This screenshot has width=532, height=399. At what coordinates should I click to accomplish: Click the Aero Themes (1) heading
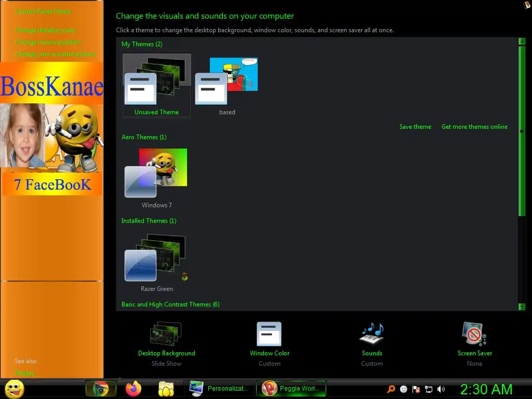144,137
